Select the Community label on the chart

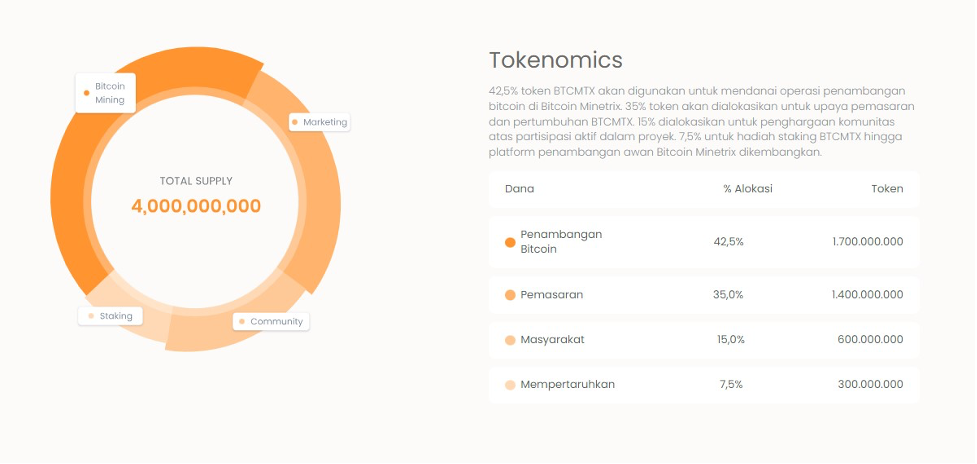point(271,322)
